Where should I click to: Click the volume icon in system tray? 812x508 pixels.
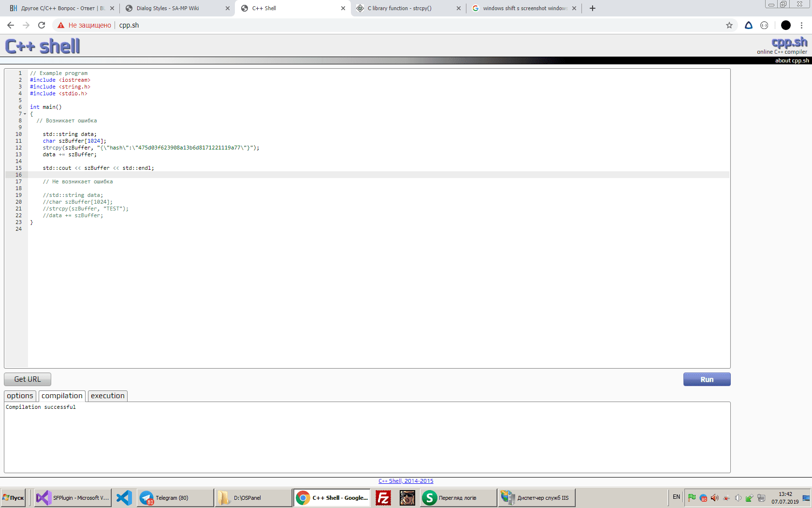[x=714, y=498]
